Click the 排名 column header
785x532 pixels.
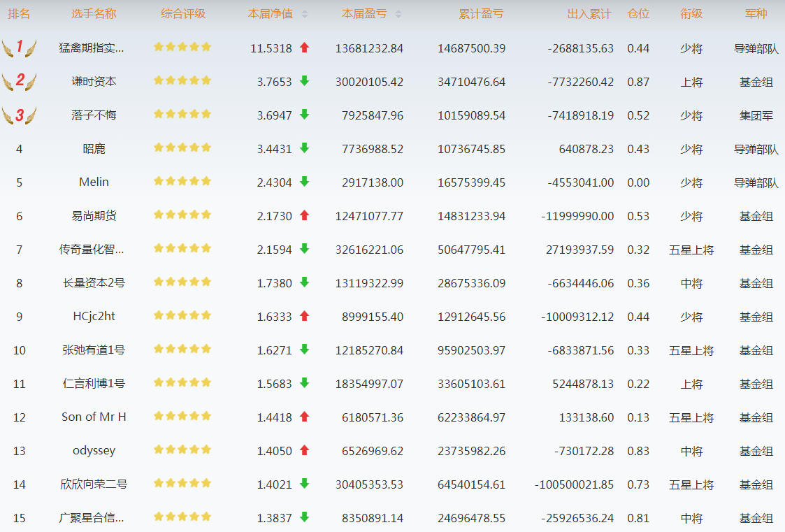pos(19,14)
